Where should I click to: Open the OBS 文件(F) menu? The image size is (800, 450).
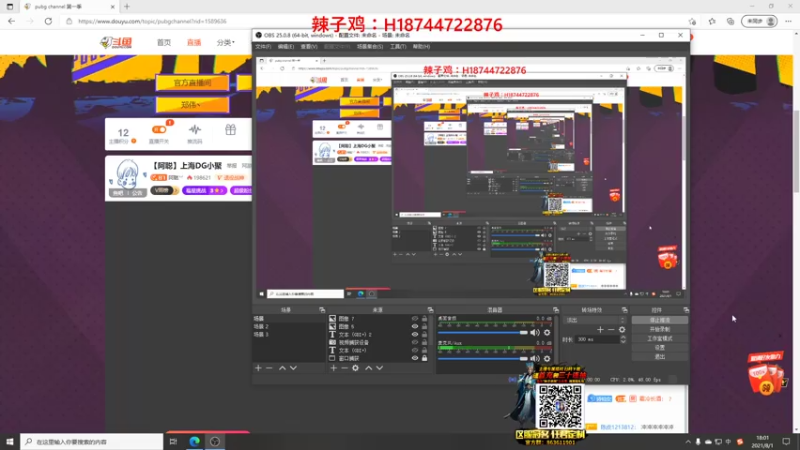pyautogui.click(x=263, y=46)
